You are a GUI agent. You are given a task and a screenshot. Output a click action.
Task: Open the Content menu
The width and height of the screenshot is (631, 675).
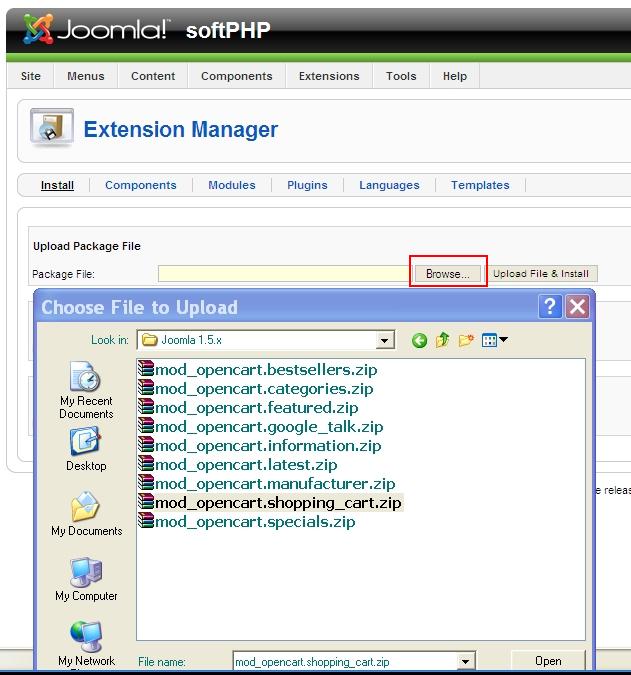tap(153, 76)
